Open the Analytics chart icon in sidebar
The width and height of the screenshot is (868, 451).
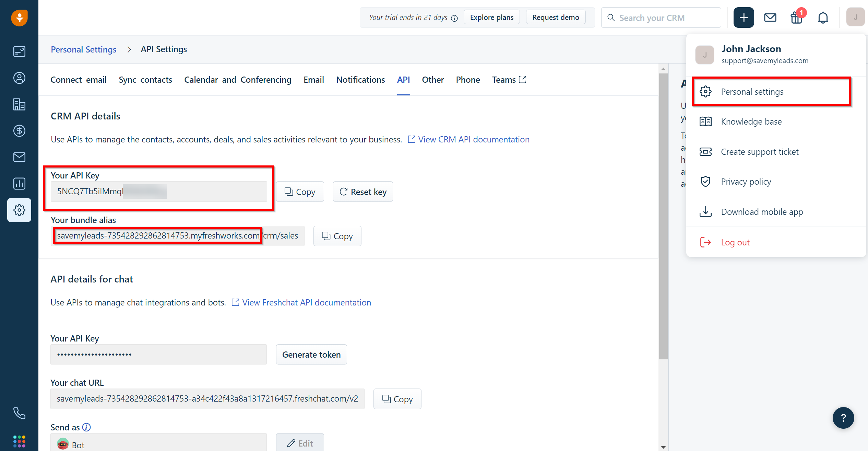(x=19, y=184)
